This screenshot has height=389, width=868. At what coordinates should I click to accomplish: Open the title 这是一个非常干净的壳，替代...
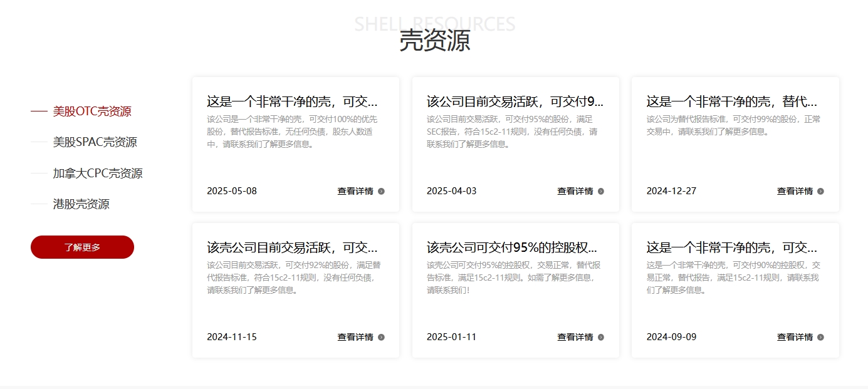(x=731, y=102)
